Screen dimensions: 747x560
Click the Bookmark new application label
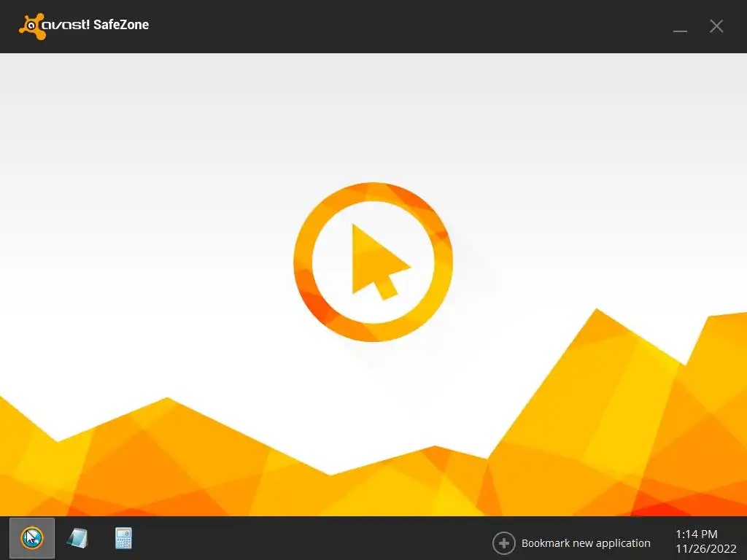click(586, 542)
